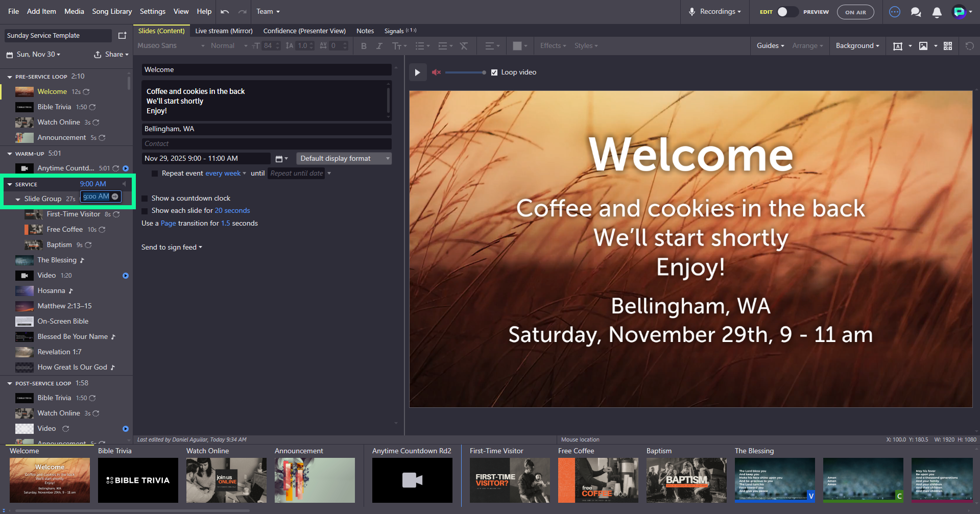This screenshot has height=514, width=980.
Task: Click the blue circle icon on Anytime Countdown row
Action: pyautogui.click(x=126, y=168)
